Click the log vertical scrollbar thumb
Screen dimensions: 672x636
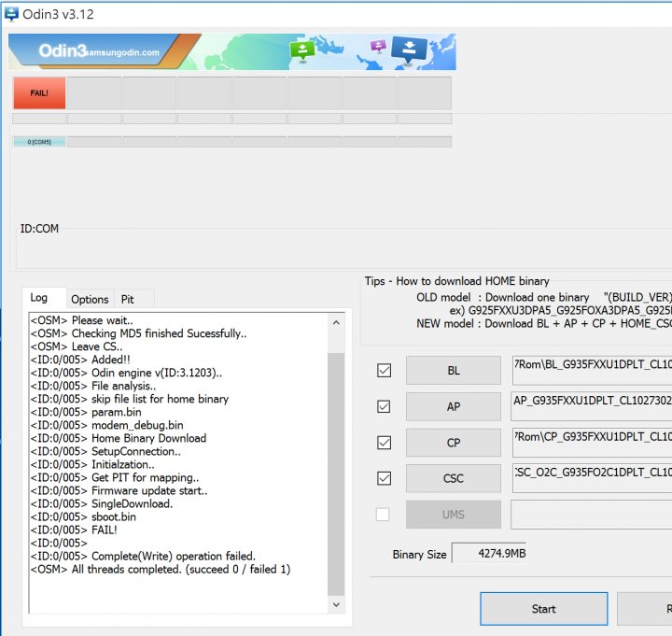(336, 473)
